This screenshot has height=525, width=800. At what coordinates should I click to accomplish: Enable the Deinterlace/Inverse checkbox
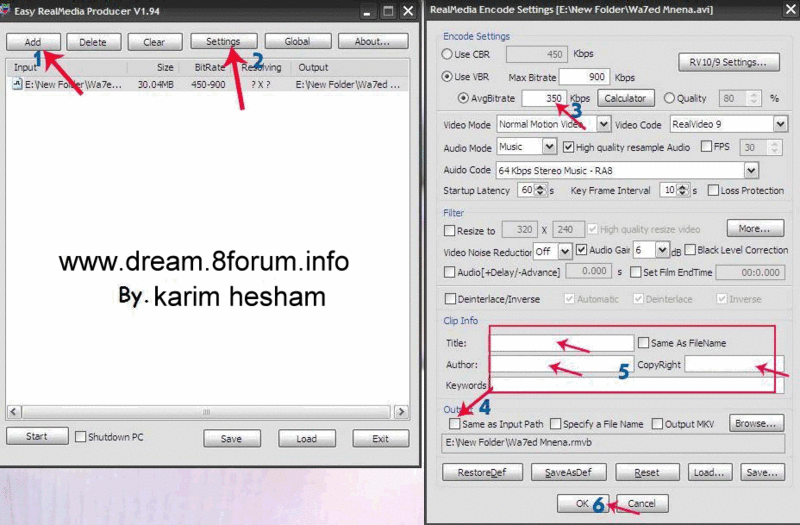coord(451,299)
